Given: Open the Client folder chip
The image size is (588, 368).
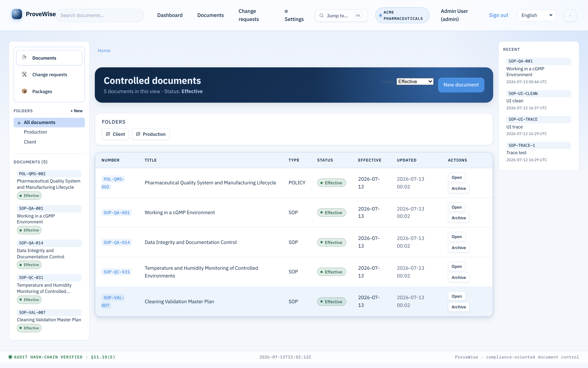Looking at the screenshot, I should tap(115, 134).
